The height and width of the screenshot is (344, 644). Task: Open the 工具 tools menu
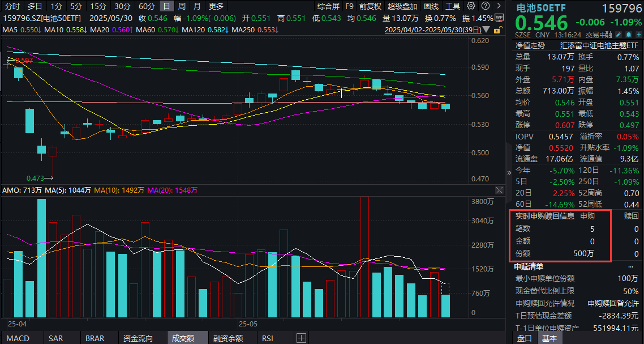pos(453,6)
